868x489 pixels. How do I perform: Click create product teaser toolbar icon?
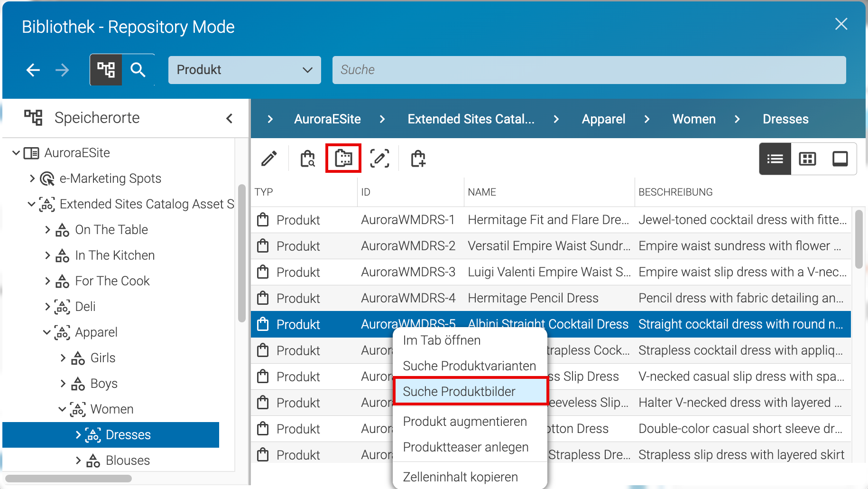tap(418, 159)
